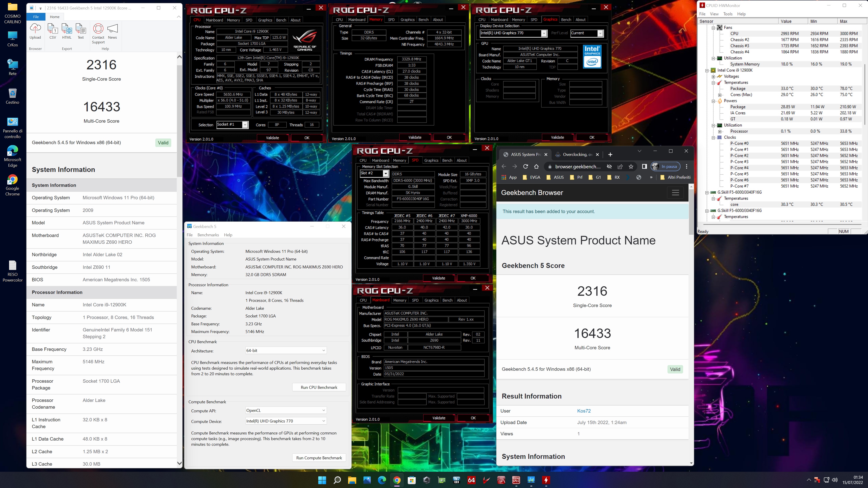Open Cestino recycle bin on desktop
868x488 pixels.
(x=12, y=96)
